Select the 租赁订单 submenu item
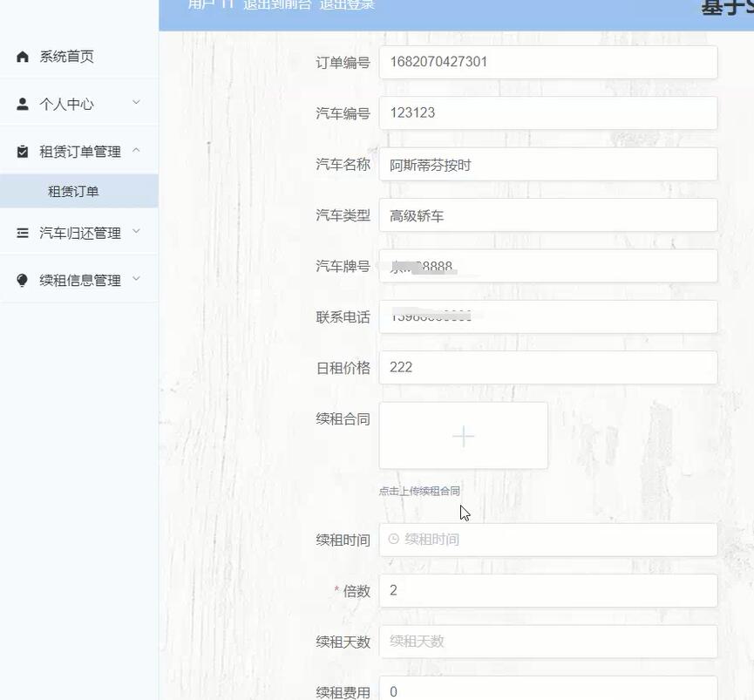This screenshot has height=700, width=754. [x=78, y=189]
